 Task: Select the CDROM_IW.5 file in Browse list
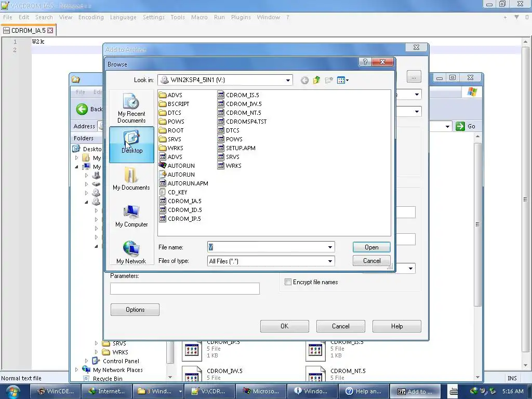pyautogui.click(x=240, y=104)
